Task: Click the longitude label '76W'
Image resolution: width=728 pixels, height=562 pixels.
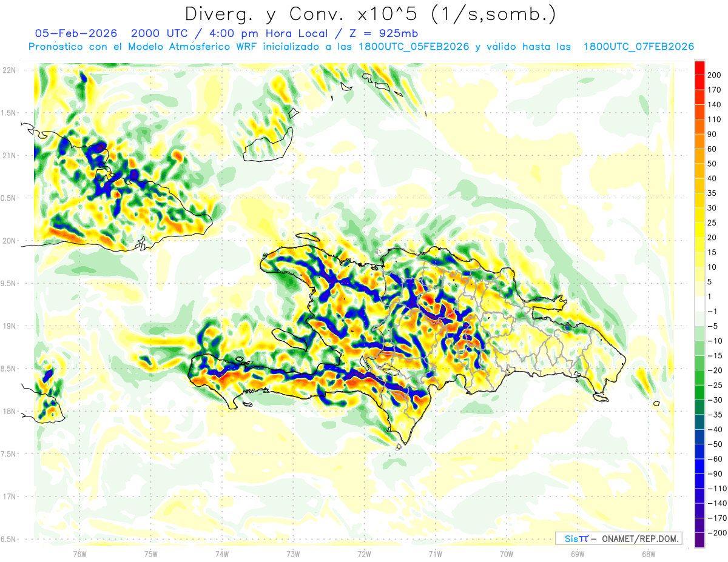Action: 80,554
